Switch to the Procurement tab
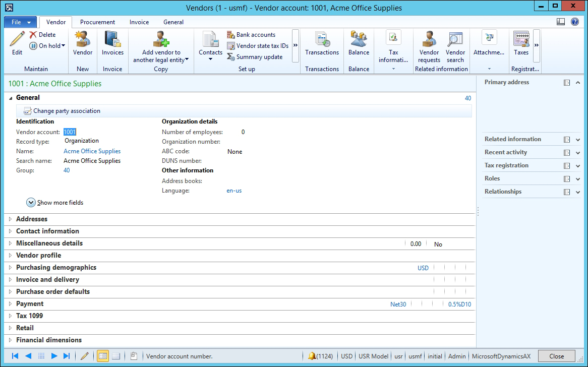This screenshot has width=588, height=367. [x=97, y=22]
